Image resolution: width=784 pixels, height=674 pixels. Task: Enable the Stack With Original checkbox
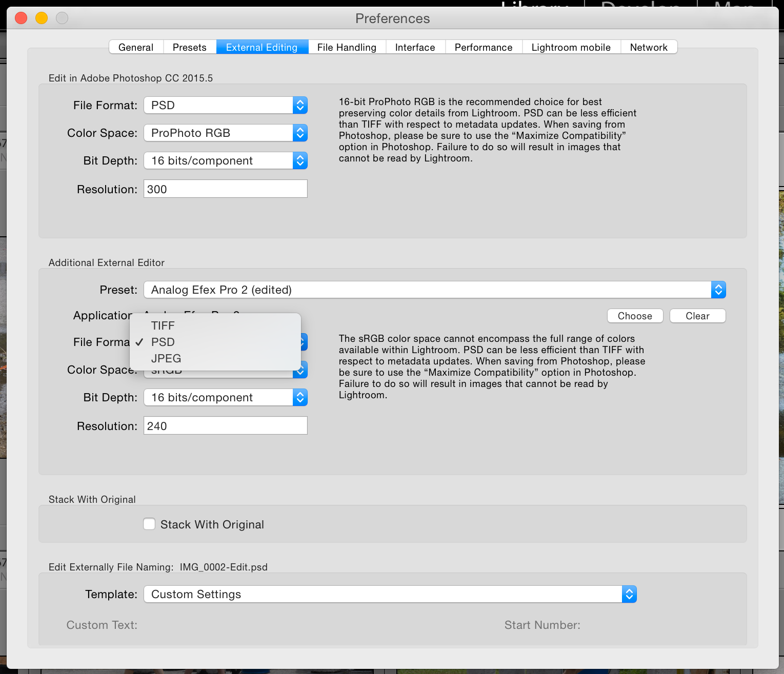(149, 524)
